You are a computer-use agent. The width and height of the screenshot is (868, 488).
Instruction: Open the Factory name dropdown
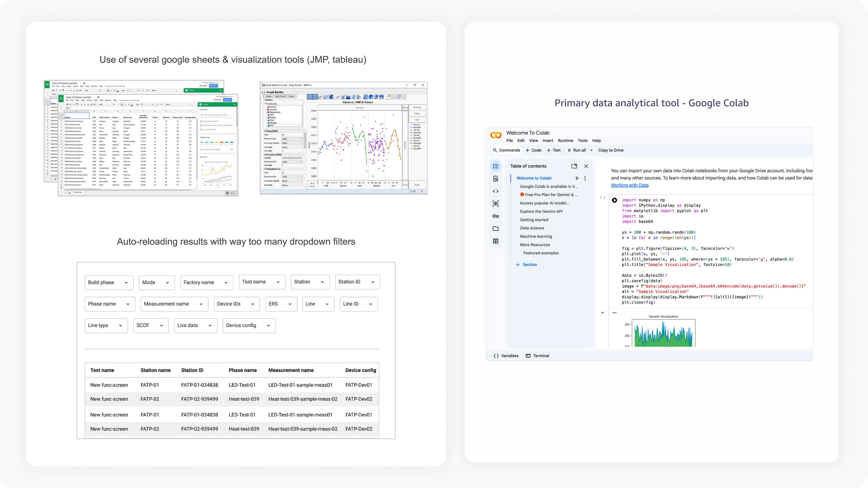point(206,283)
